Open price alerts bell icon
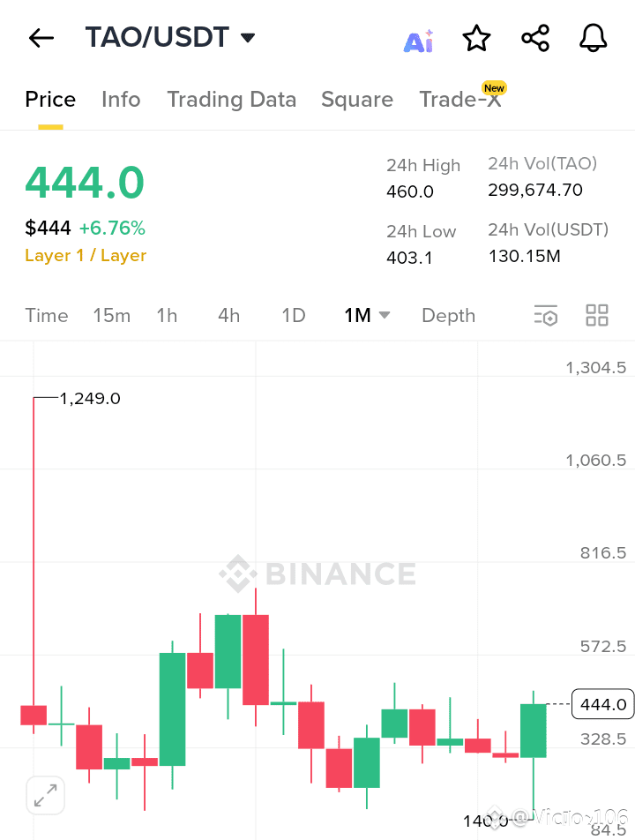Screen dimensions: 635x840 pyautogui.click(x=594, y=38)
